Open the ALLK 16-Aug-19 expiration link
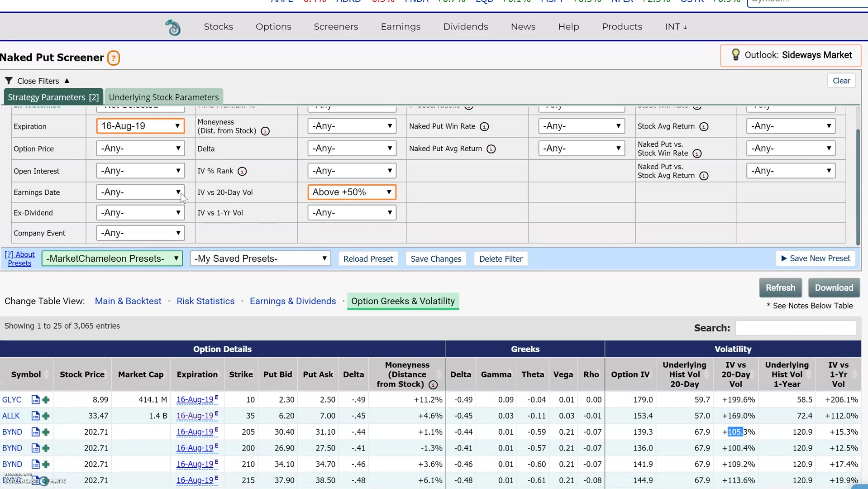The image size is (868, 489). pyautogui.click(x=195, y=416)
